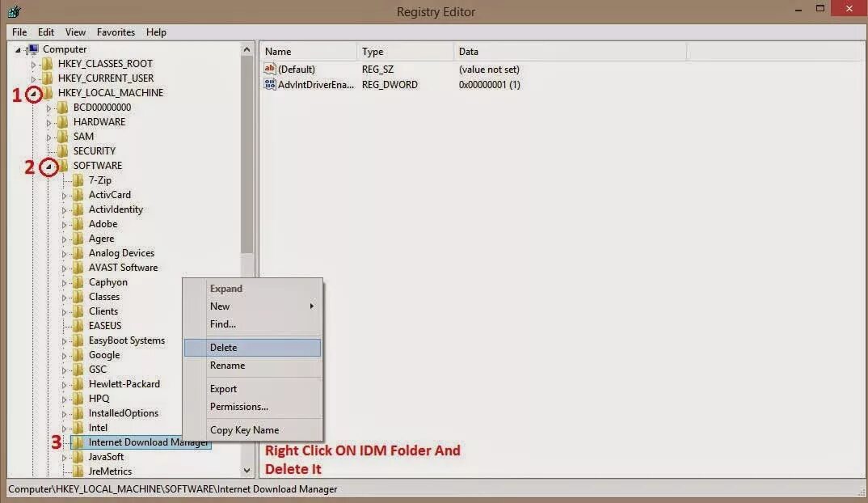This screenshot has width=868, height=503.
Task: Select Export from the context menu
Action: [x=252, y=389]
